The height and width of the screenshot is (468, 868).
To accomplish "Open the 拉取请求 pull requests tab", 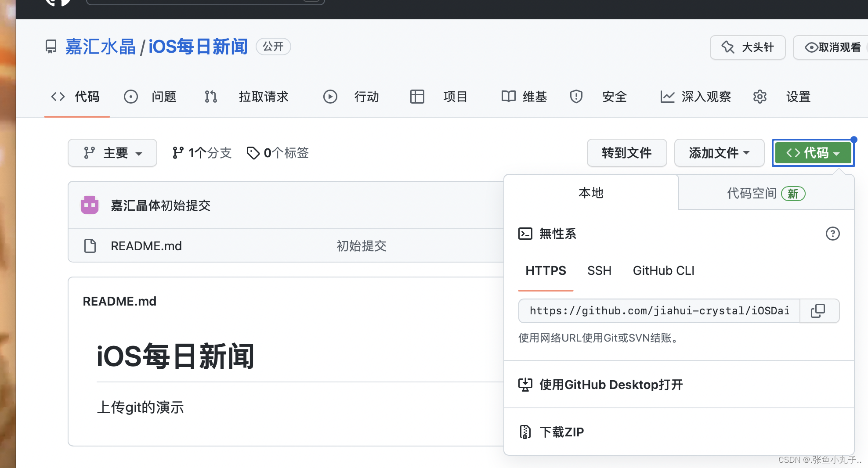I will coord(246,97).
